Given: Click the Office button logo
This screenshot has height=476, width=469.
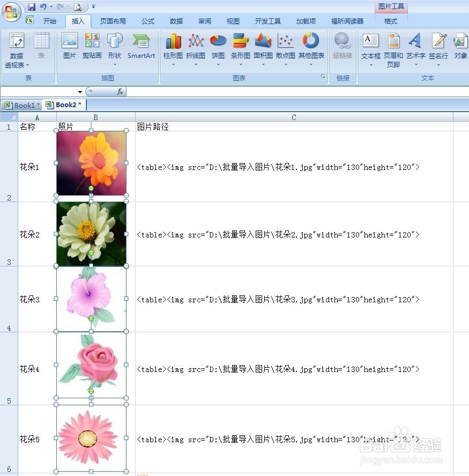Looking at the screenshot, I should coord(11,12).
